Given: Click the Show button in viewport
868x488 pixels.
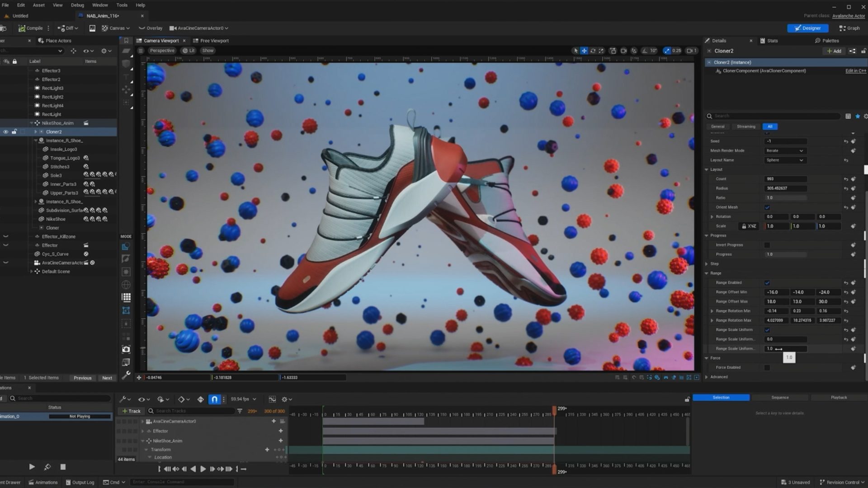Looking at the screenshot, I should pos(208,51).
